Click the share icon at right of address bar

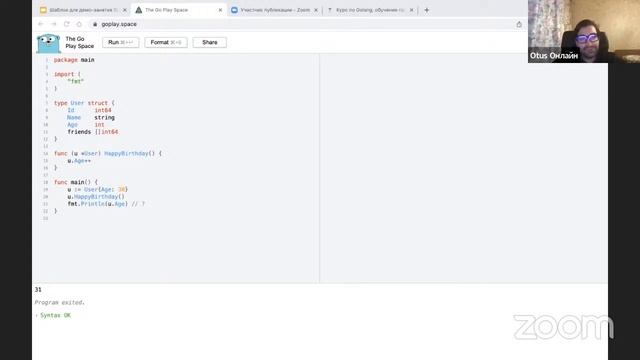[519, 24]
